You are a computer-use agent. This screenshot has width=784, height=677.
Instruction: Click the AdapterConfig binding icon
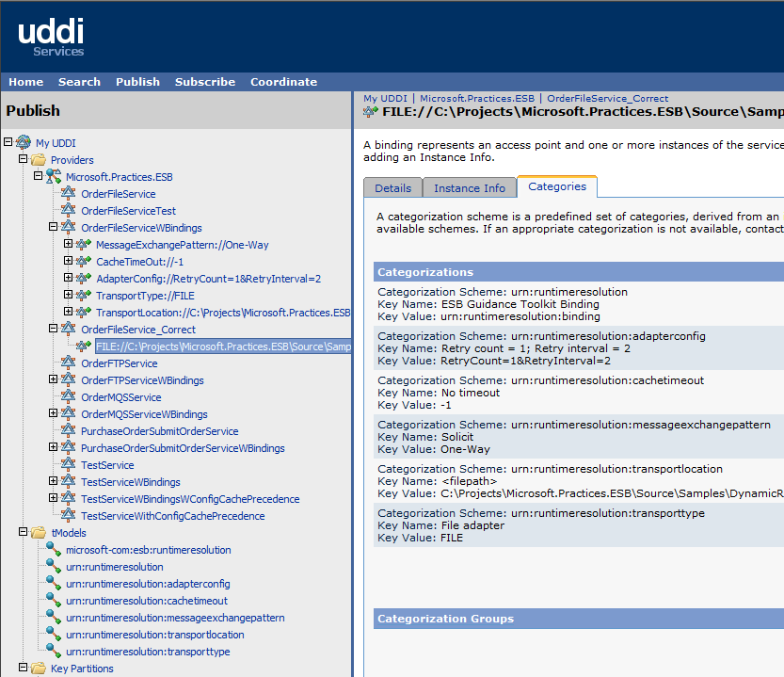click(84, 278)
